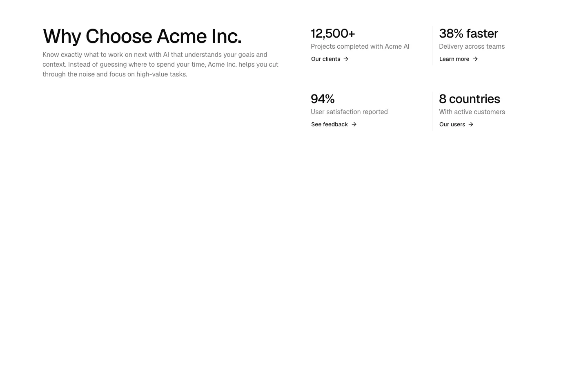The height and width of the screenshot is (368, 588).
Task: Visit the Our users link
Action: point(457,124)
